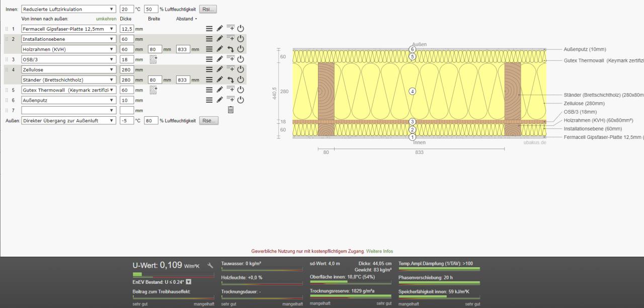
Task: Open options menu for OSB/3 layer
Action: 209,59
